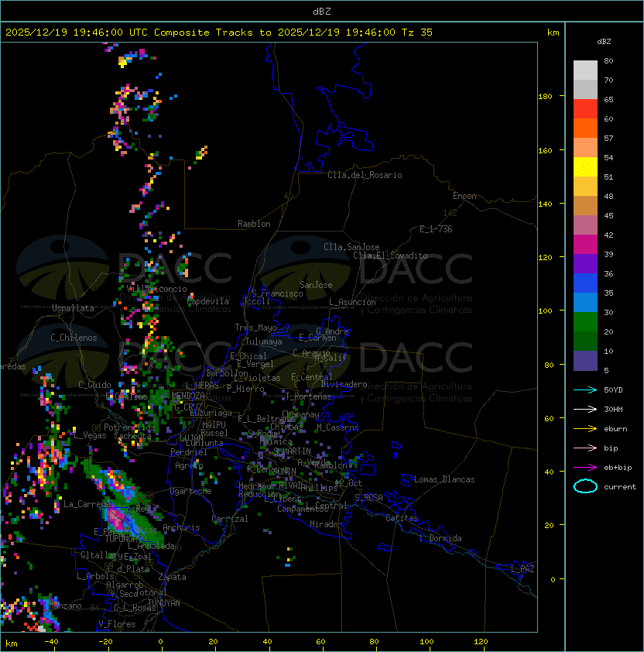The height and width of the screenshot is (652, 644).
Task: Pick the red swatch between 65 and 60
Action: (x=585, y=109)
